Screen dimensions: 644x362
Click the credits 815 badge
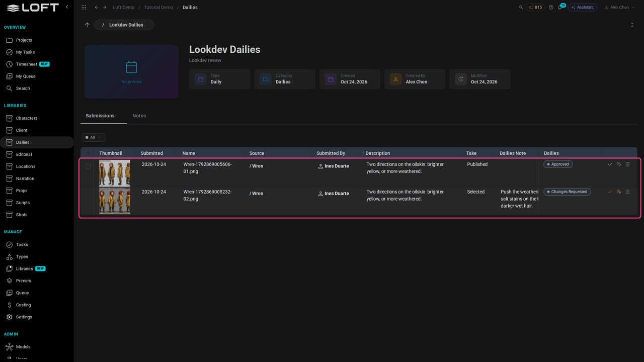[x=535, y=8]
